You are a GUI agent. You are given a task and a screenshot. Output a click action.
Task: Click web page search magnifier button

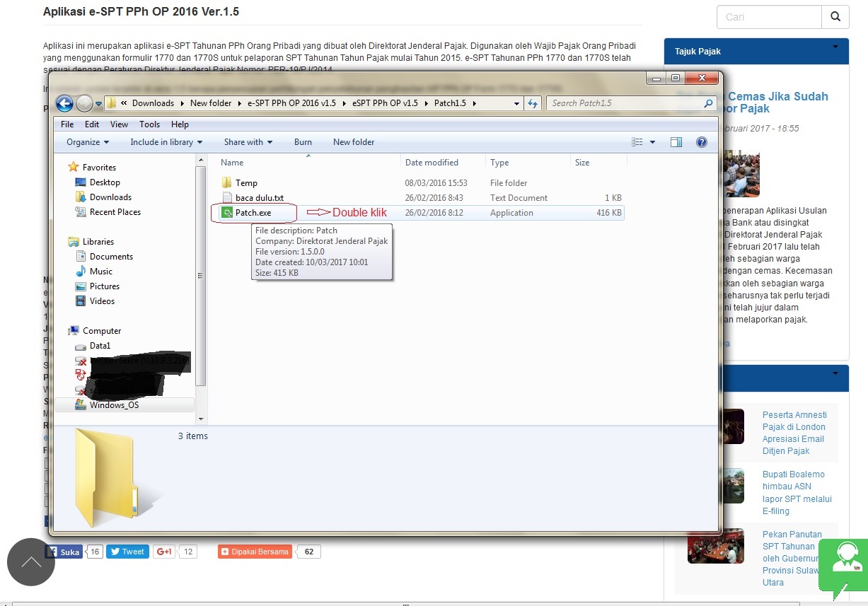[835, 17]
